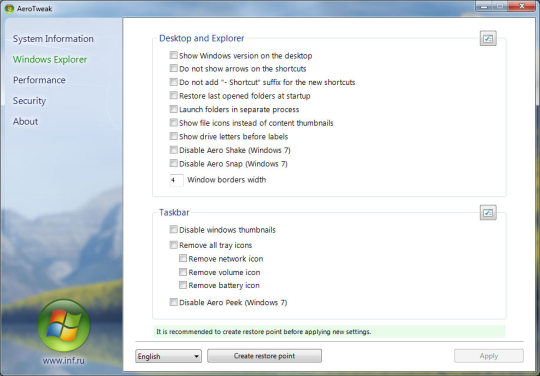Click the restore point recommendation notice

coord(329,332)
